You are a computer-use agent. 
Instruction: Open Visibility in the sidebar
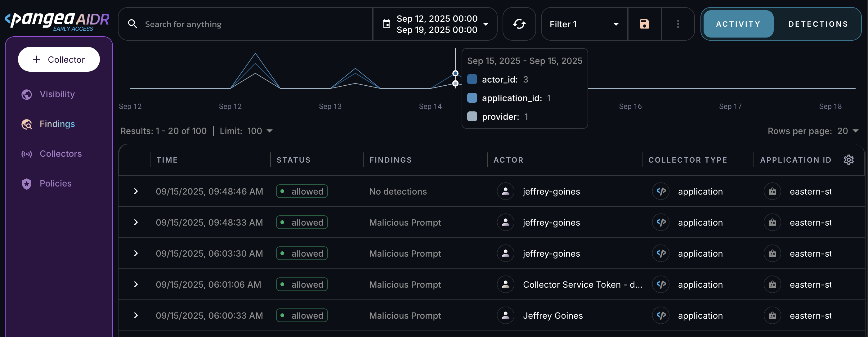(57, 94)
